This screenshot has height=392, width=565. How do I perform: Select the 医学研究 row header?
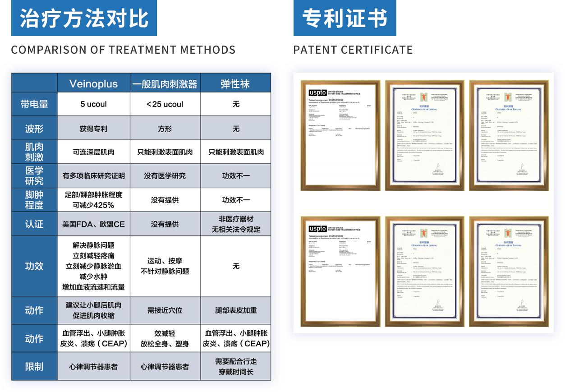[34, 176]
